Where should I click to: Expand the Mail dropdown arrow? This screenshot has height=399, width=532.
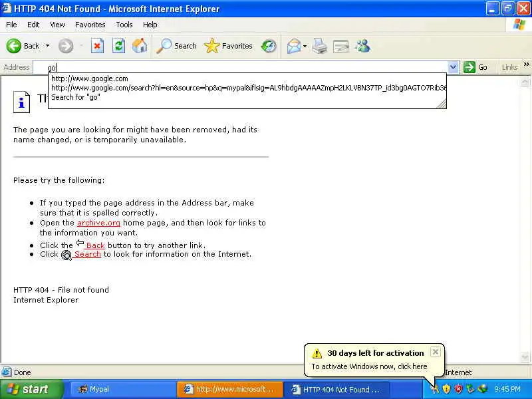pyautogui.click(x=305, y=46)
